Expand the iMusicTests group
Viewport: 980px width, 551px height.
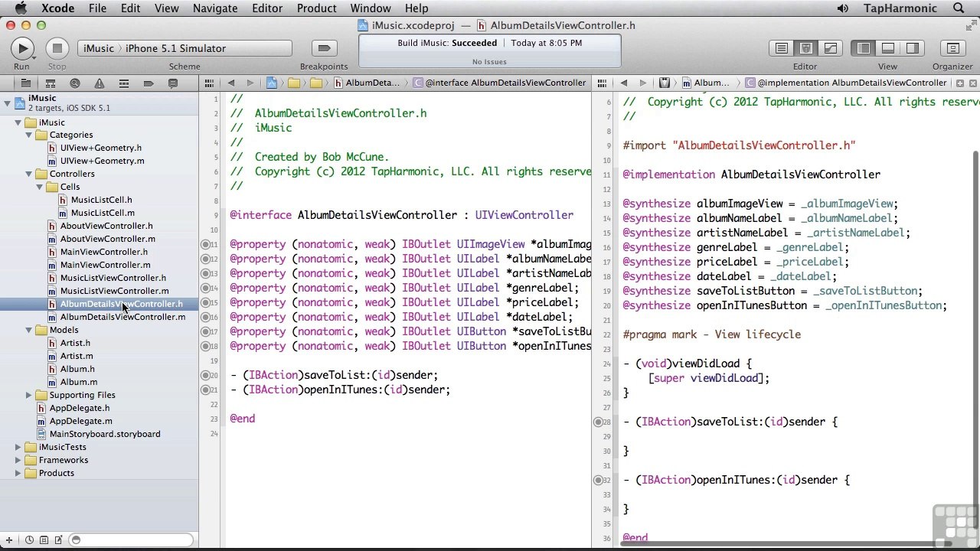(18, 447)
